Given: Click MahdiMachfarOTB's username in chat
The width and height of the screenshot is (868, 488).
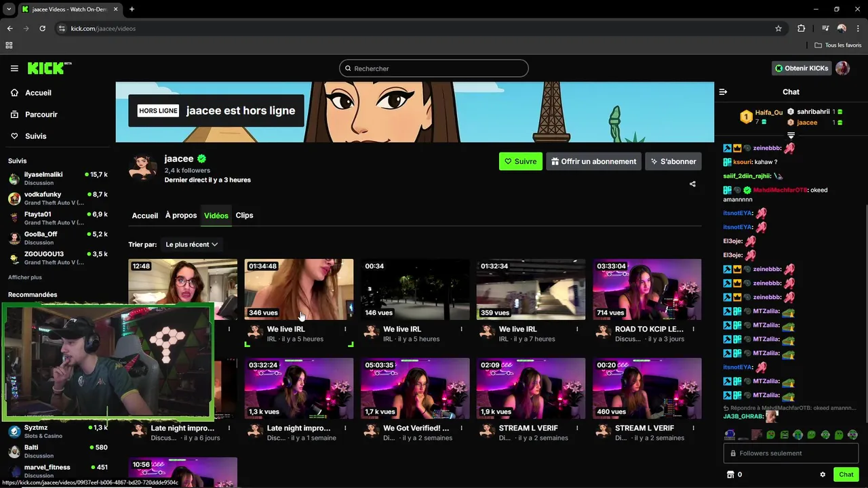Looking at the screenshot, I should pyautogui.click(x=780, y=190).
